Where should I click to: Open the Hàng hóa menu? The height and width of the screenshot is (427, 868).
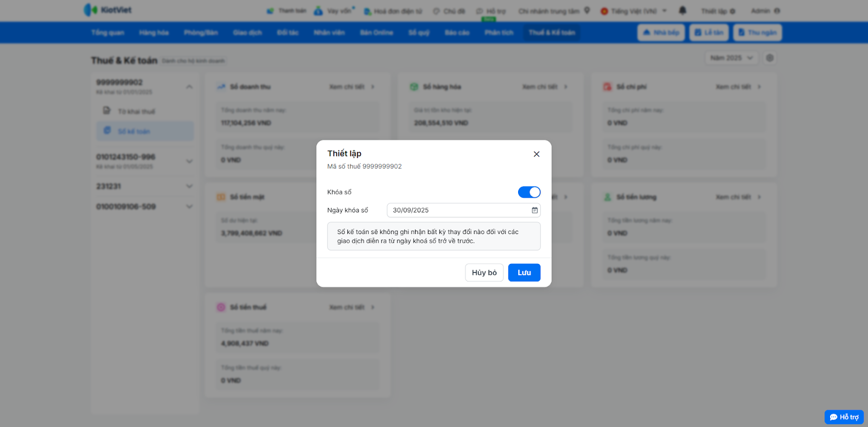(x=154, y=33)
